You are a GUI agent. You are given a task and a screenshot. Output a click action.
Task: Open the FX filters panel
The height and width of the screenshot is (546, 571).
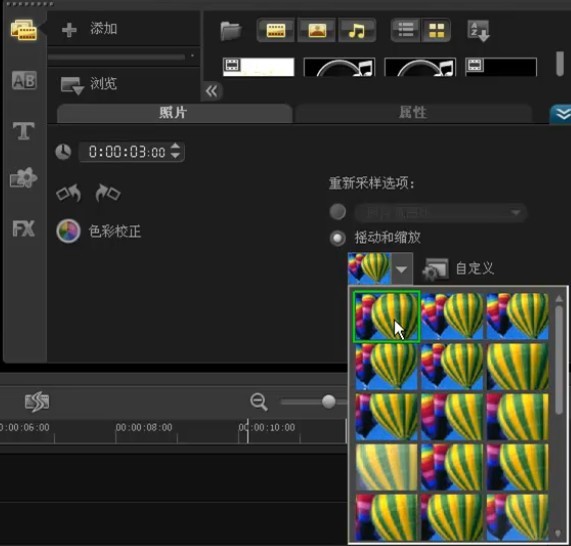point(24,229)
